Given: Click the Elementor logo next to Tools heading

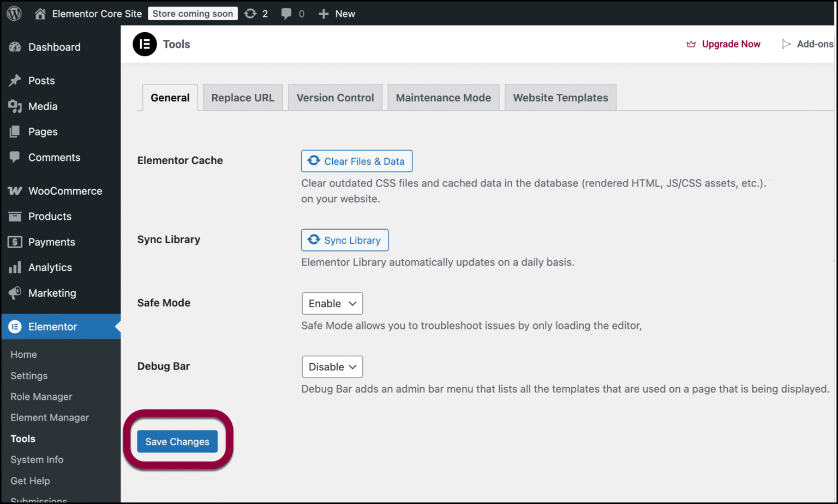Looking at the screenshot, I should point(145,44).
